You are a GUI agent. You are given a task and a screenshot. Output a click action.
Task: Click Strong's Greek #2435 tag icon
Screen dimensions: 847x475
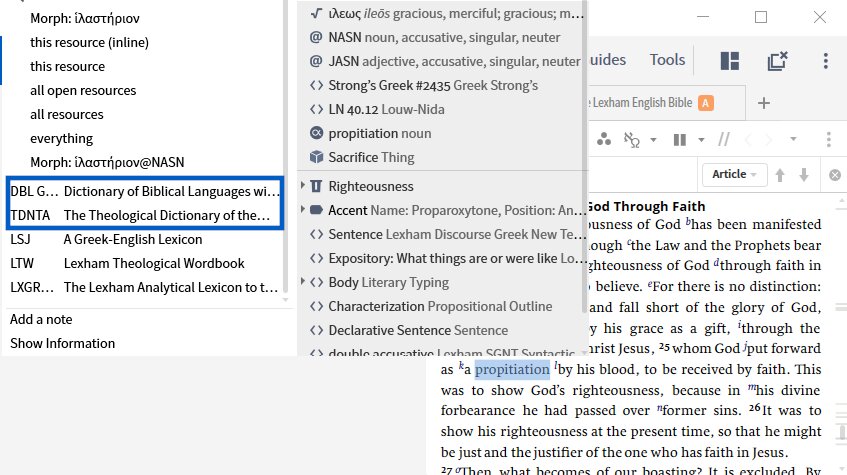(x=317, y=85)
